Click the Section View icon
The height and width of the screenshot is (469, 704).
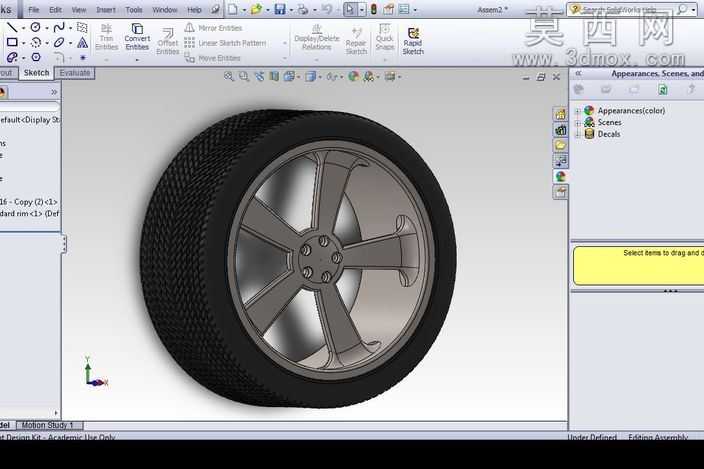274,77
